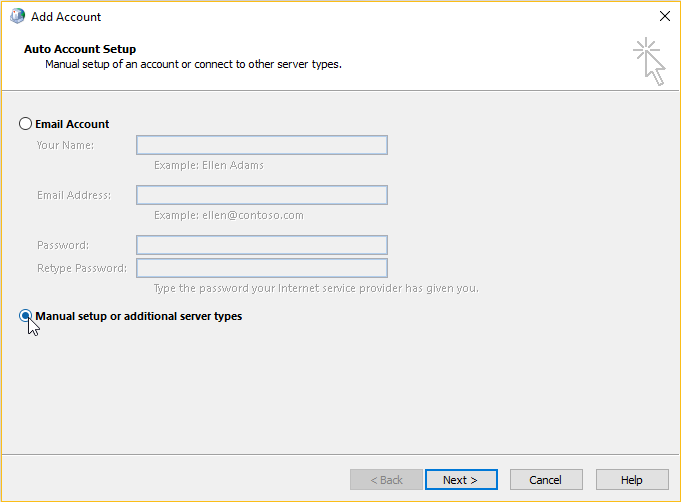Click the "Auto Account Setup" heading

coord(80,49)
